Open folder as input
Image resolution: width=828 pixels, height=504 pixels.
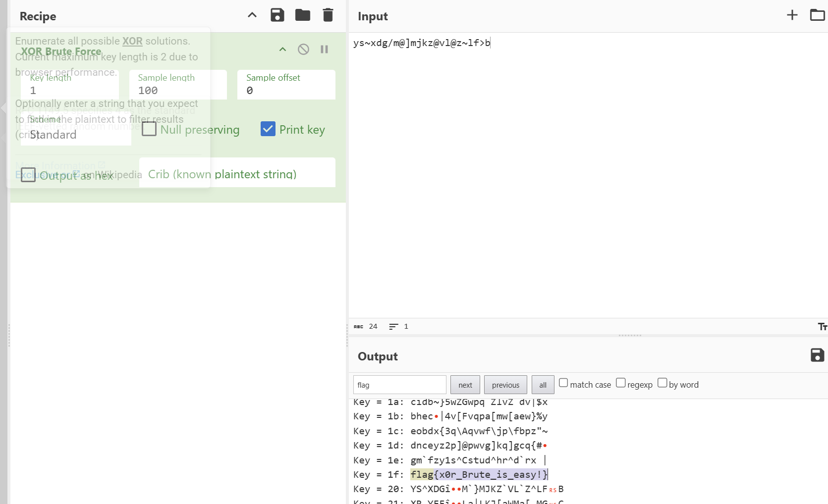817,15
